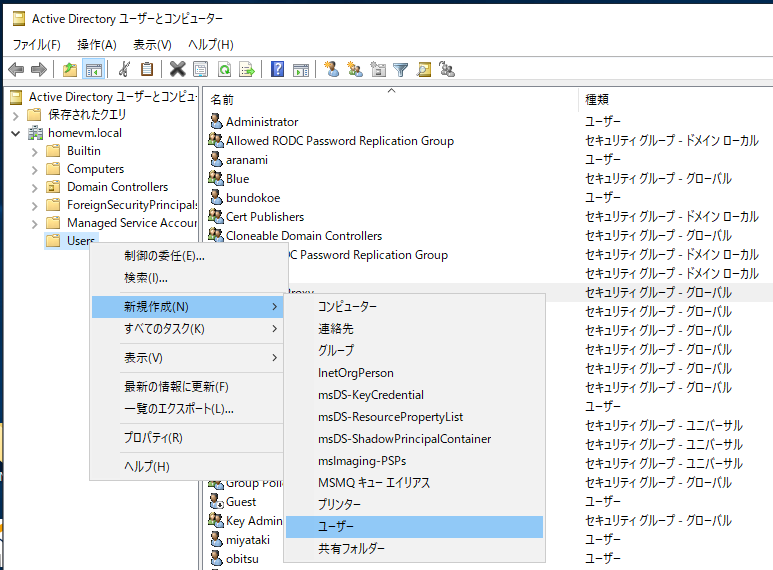This screenshot has width=773, height=570.
Task: Open the ヘルプ(H) menu in menu bar
Action: tap(211, 45)
